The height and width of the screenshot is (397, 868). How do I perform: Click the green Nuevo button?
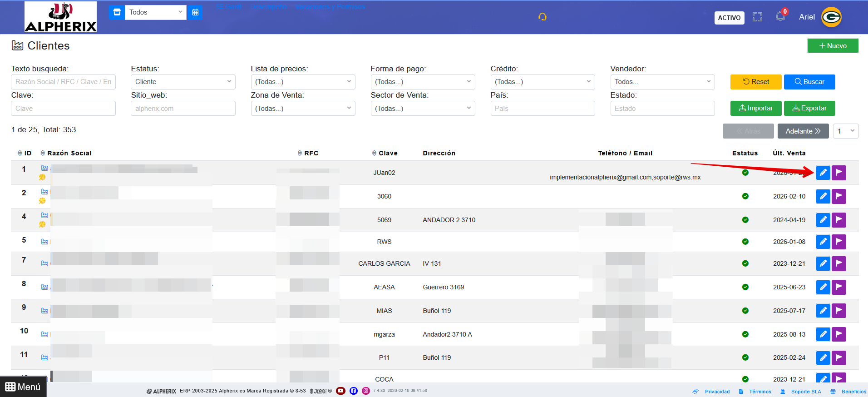point(833,46)
